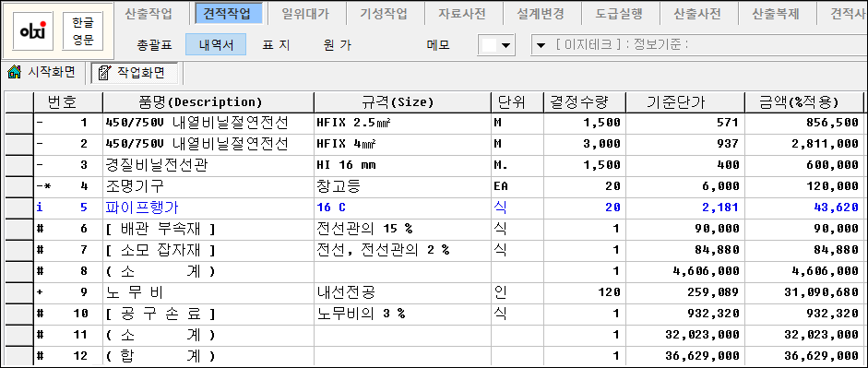Viewport: 868px width, 368px height.
Task: Open the 표지 sub-menu
Action: 276,45
